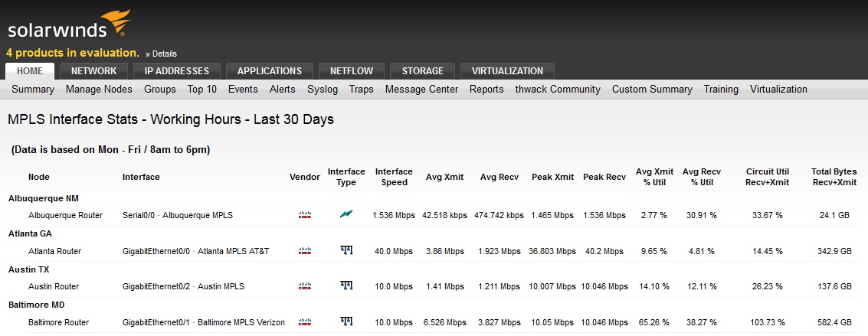Click the Circuit Util Recv+Xmit header
Viewport: 868px width, 336px height.
pos(767,177)
